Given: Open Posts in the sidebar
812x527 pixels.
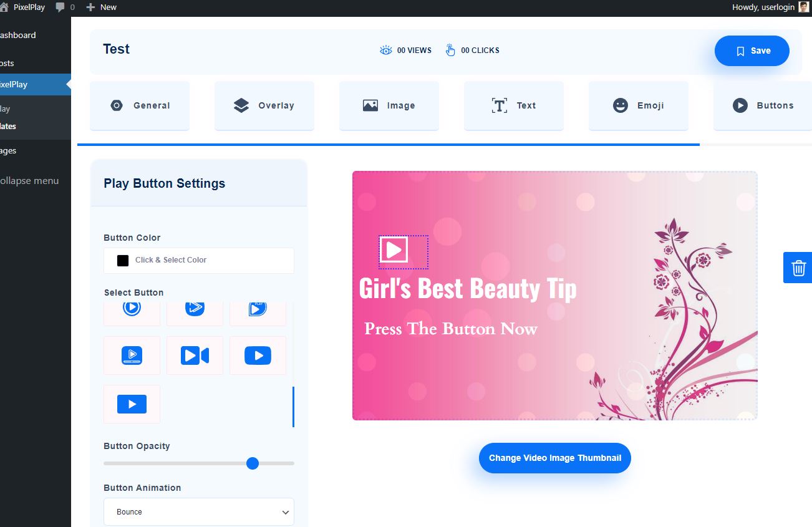Looking at the screenshot, I should (36, 63).
